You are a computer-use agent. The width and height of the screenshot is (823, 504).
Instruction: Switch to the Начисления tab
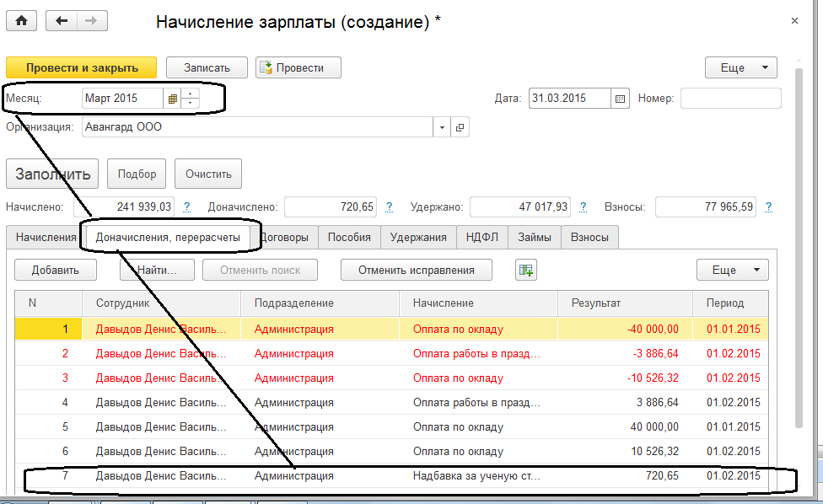46,237
